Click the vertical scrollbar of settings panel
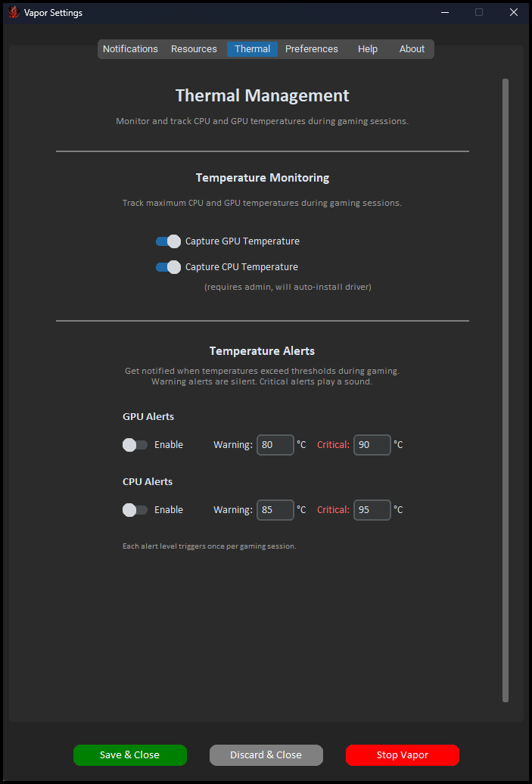Screen dimensions: 532x784 click(506, 390)
